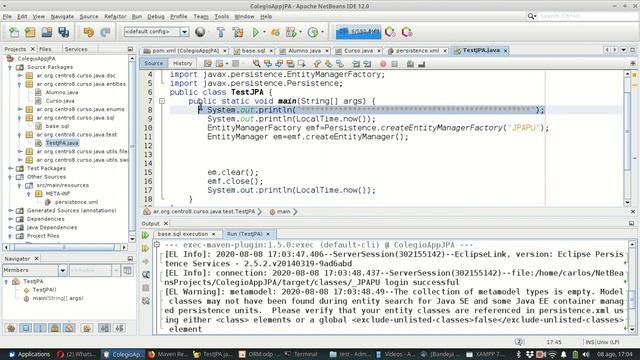Open the Terminal taskbar item
The image size is (640, 360).
pos(301,354)
